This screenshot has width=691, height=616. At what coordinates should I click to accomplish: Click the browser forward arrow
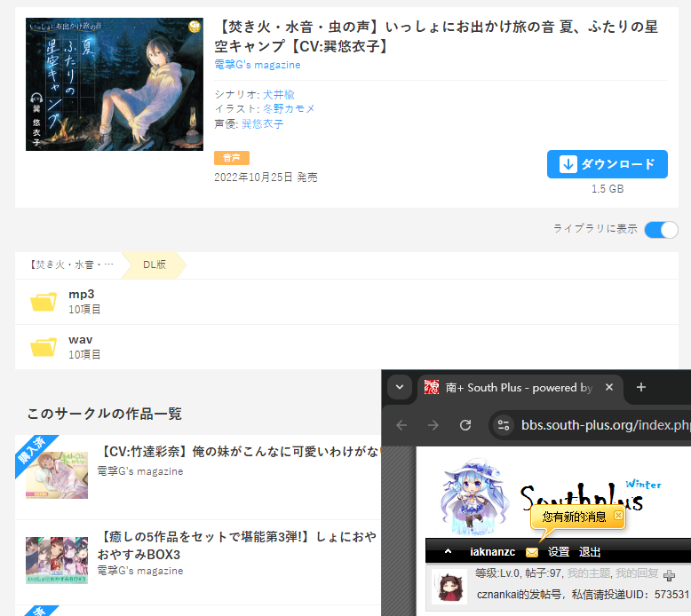click(433, 425)
